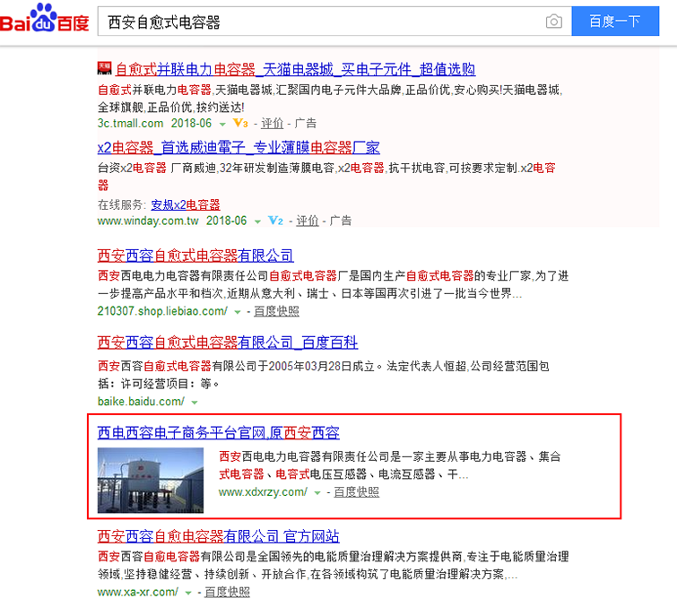Image resolution: width=677 pixels, height=616 pixels.
Task: Click the V2 credibility badge on winday ad
Action: point(276,221)
